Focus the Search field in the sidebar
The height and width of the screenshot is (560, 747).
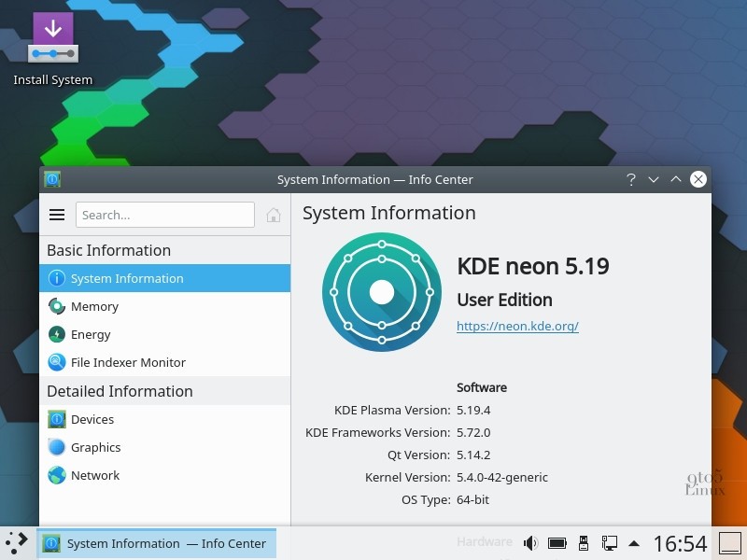tap(165, 215)
